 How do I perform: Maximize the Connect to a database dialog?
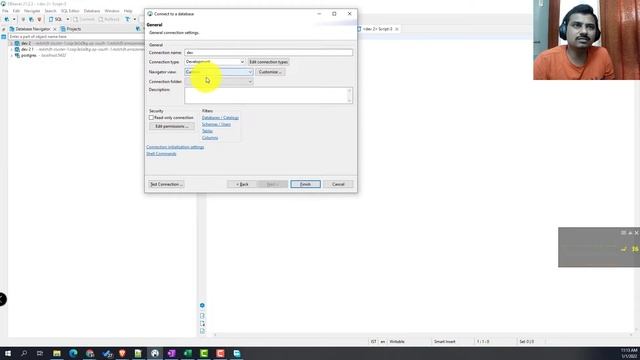tap(334, 14)
